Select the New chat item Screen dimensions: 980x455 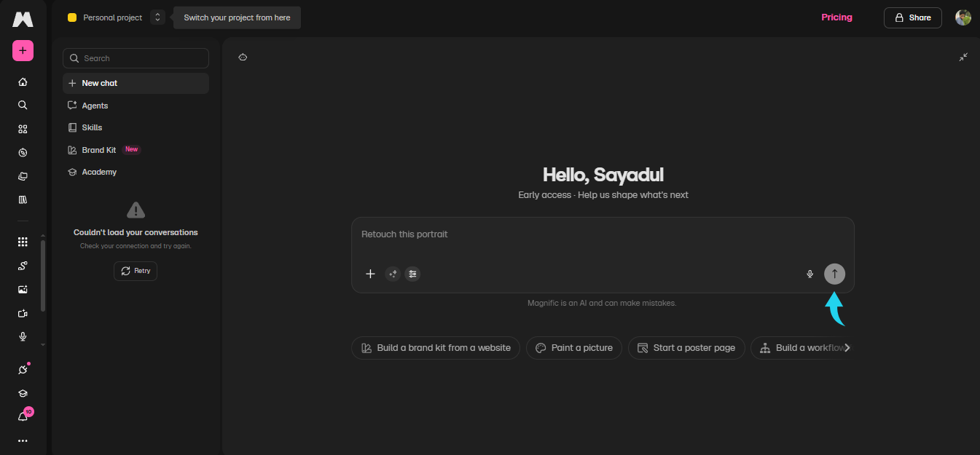[x=136, y=83]
